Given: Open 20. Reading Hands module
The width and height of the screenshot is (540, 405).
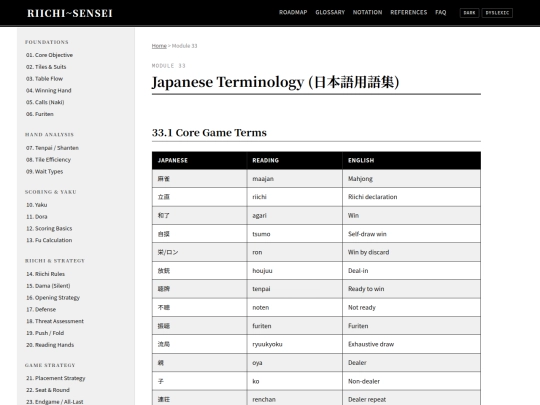Looking at the screenshot, I should [50, 345].
